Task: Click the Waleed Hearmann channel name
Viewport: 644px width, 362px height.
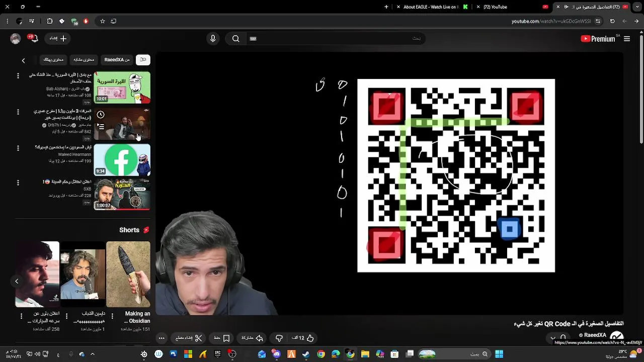Action: pyautogui.click(x=74, y=155)
